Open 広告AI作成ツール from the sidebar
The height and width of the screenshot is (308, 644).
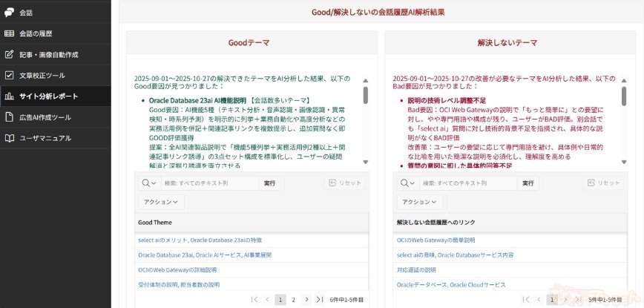(45, 117)
